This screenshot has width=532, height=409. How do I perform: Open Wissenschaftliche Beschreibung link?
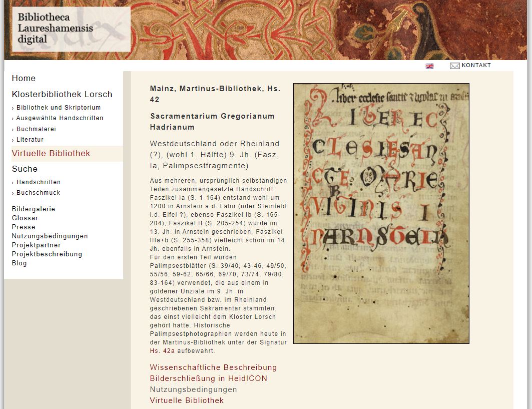(213, 367)
